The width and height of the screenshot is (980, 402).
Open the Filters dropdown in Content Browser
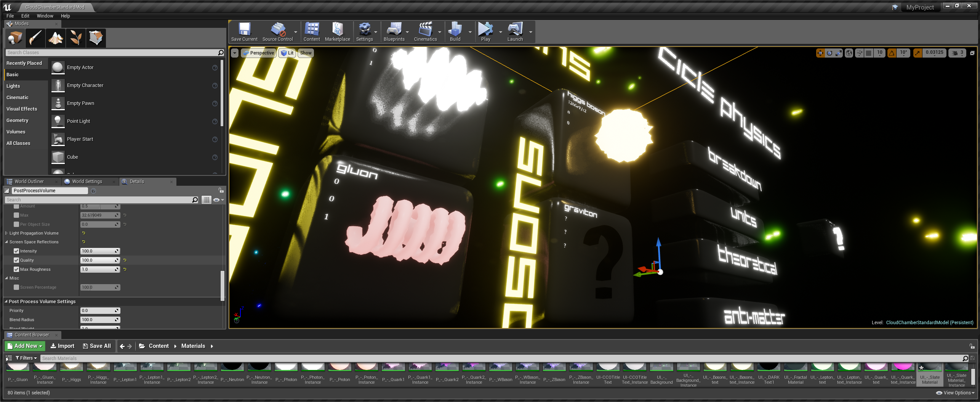click(26, 358)
